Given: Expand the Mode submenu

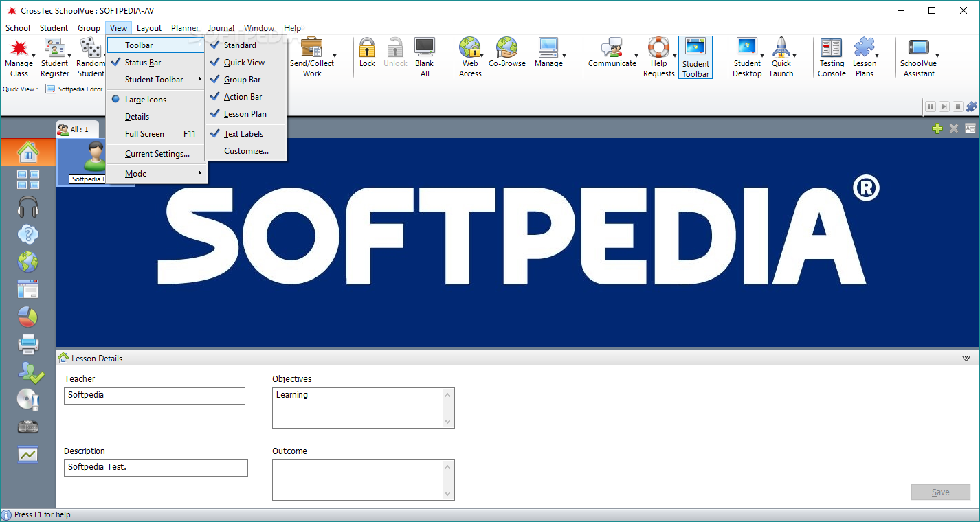Looking at the screenshot, I should (x=157, y=174).
